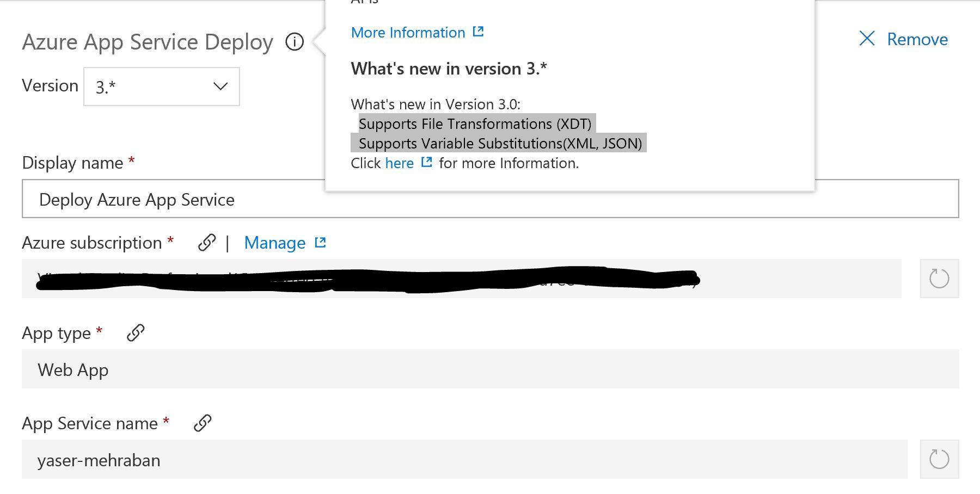
Task: Click 'Supports File Transformations (XDT)' text
Action: tap(475, 124)
